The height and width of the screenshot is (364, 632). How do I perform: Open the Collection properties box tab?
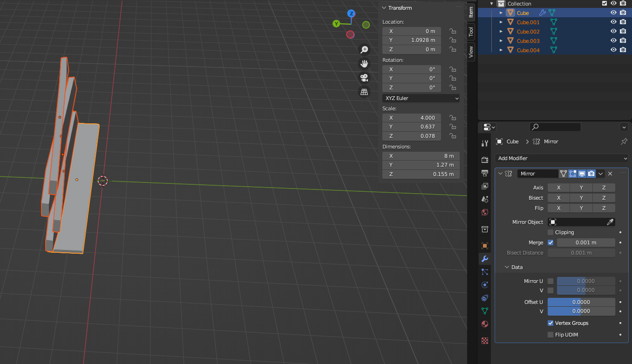pyautogui.click(x=485, y=229)
